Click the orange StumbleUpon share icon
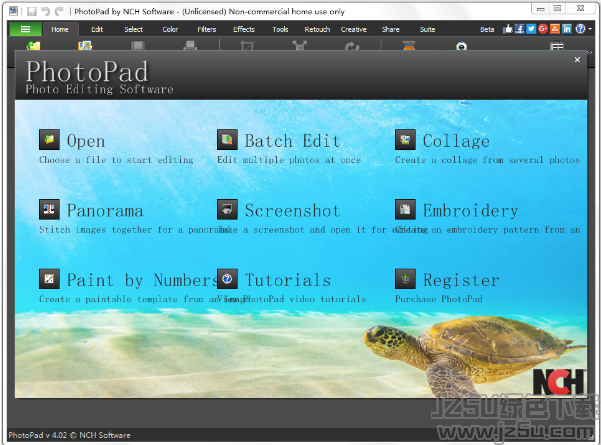This screenshot has width=601, height=445. coord(555,29)
